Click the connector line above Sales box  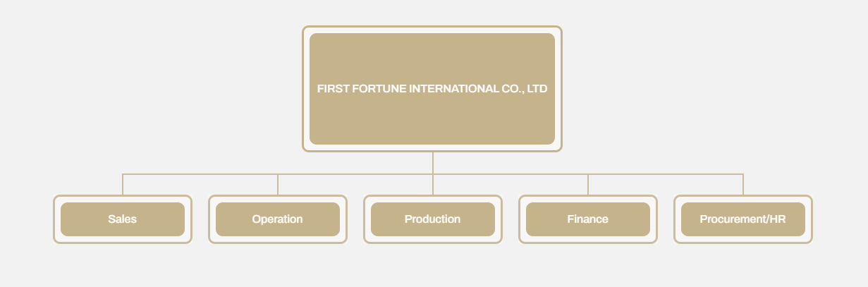[x=123, y=184]
